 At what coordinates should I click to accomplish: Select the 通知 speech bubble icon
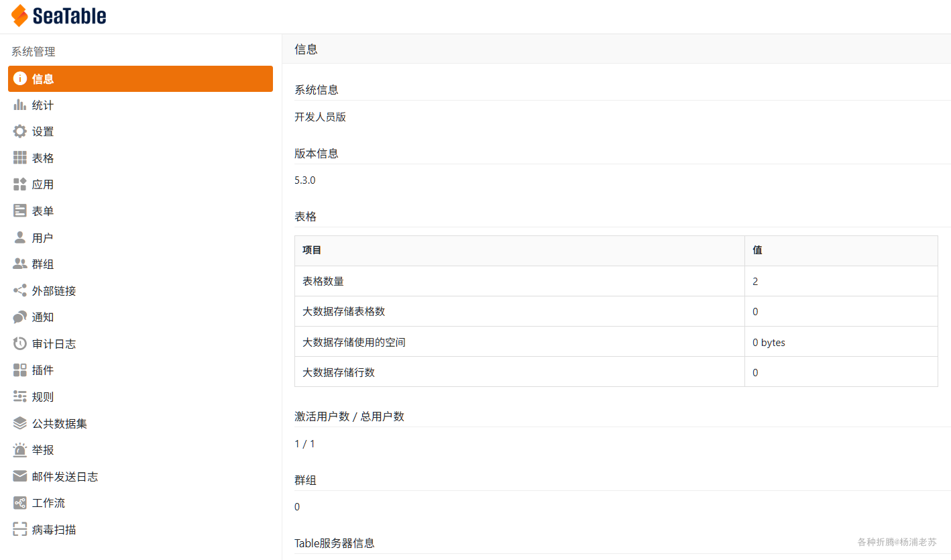point(20,317)
